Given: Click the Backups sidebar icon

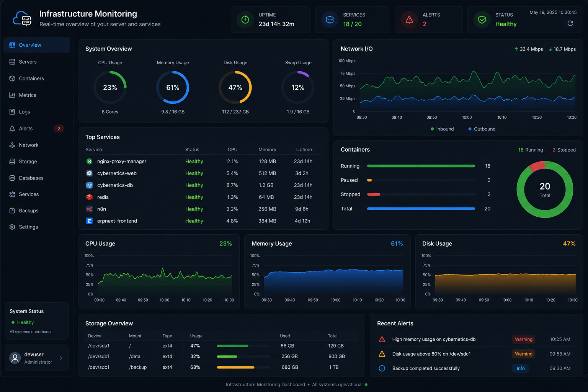Looking at the screenshot, I should click(x=12, y=211).
